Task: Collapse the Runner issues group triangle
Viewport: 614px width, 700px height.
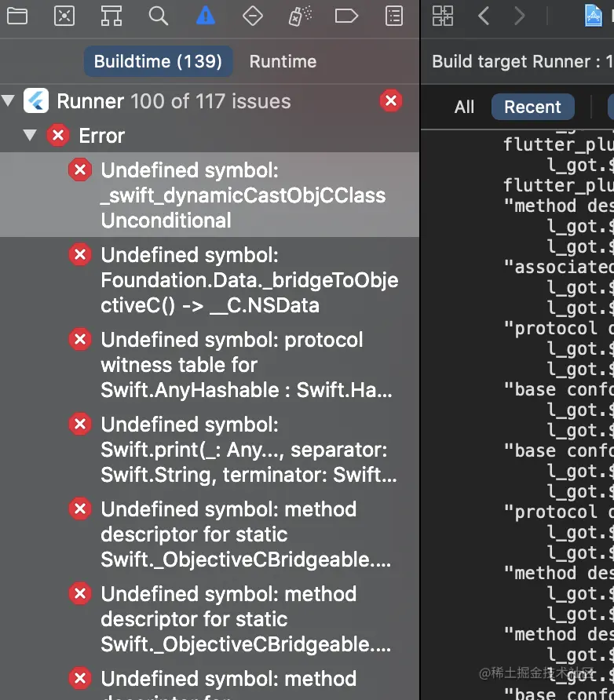Action: pos(9,101)
